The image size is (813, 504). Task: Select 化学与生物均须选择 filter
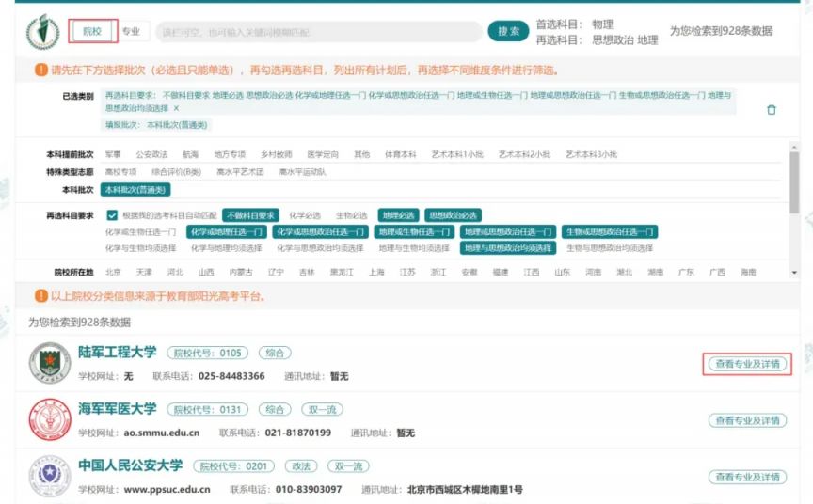point(140,248)
